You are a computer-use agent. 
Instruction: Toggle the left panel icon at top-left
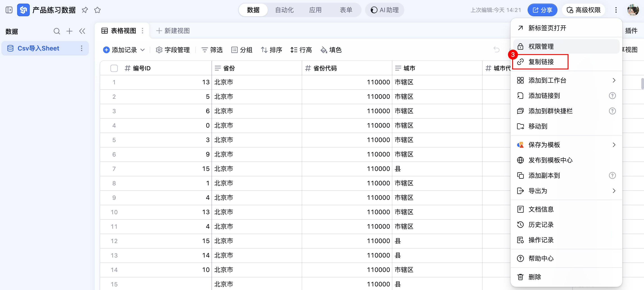click(9, 10)
